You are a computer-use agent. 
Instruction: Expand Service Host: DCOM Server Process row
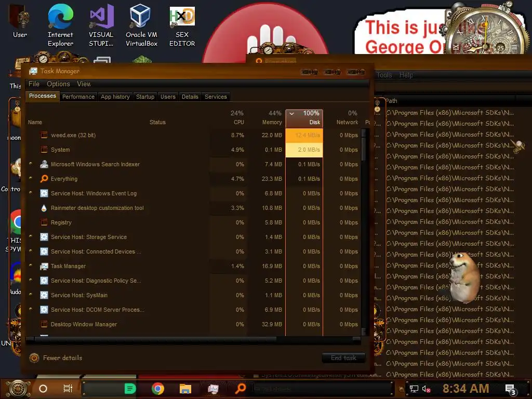[31, 309]
